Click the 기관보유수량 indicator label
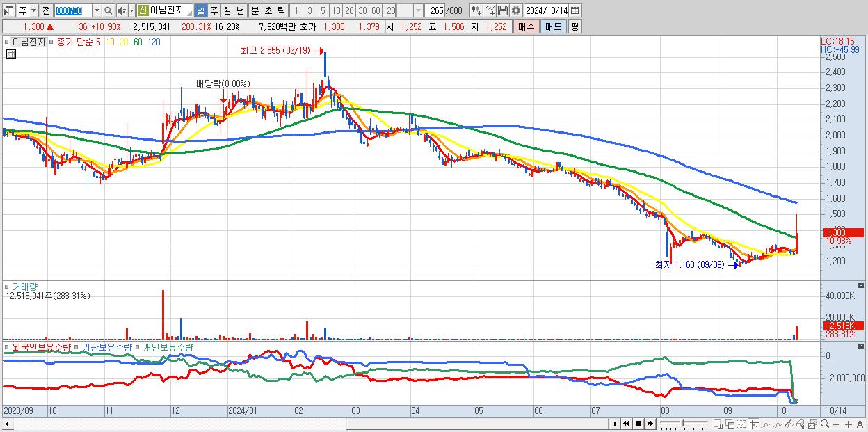 click(x=106, y=346)
